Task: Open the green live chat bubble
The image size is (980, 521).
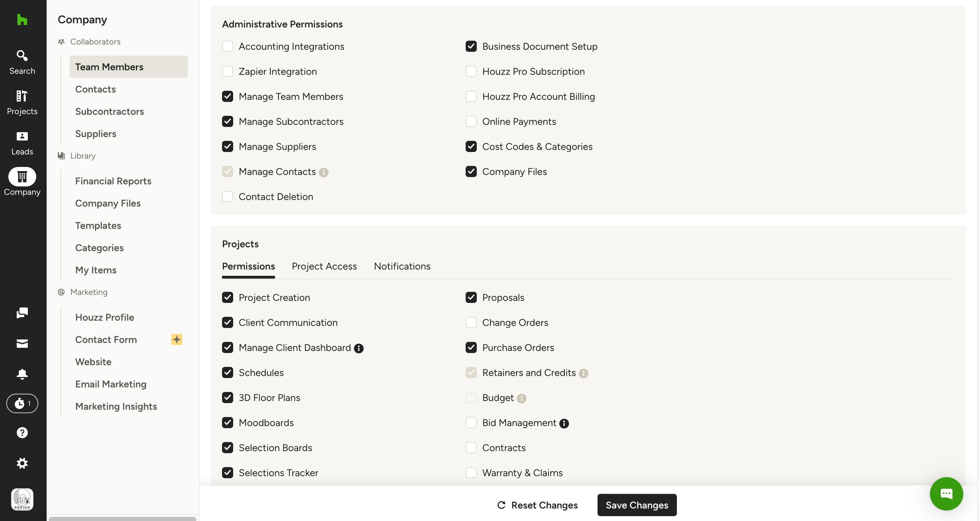Action: 946,494
